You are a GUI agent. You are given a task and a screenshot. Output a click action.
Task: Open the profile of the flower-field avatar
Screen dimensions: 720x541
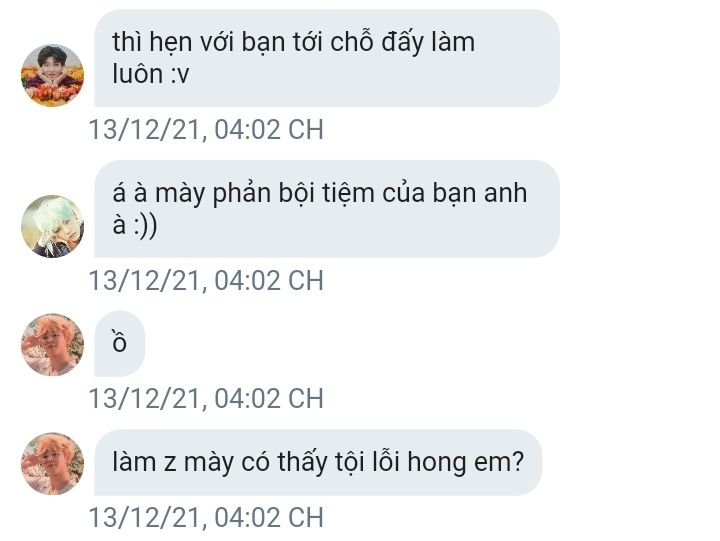(x=52, y=76)
